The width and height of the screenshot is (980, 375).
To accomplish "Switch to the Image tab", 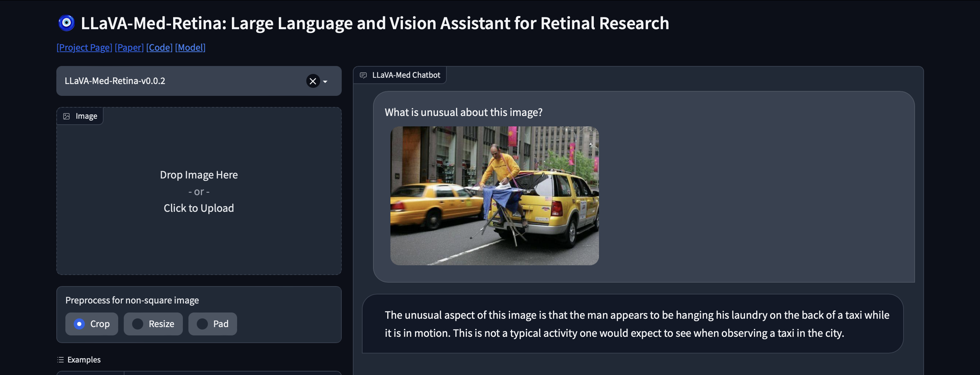I will point(80,116).
